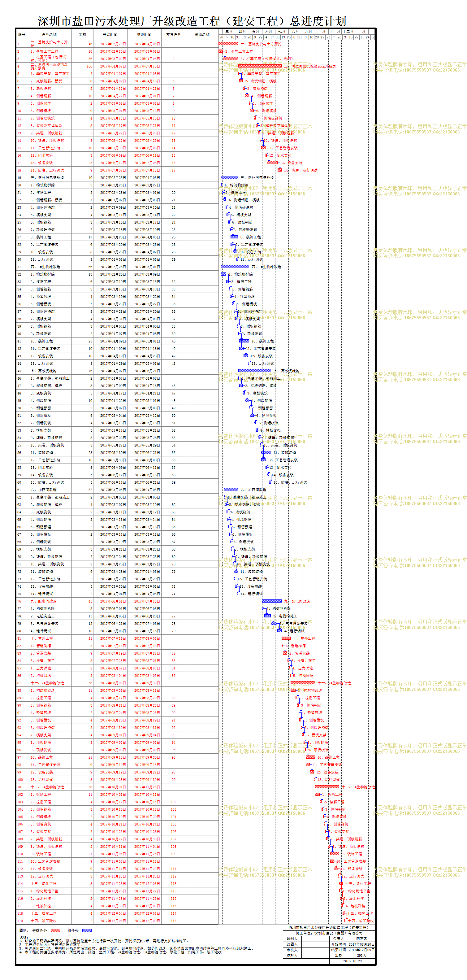The image size is (467, 980).
Task: Click the 十二月 month header in timeline
Action: point(348,31)
